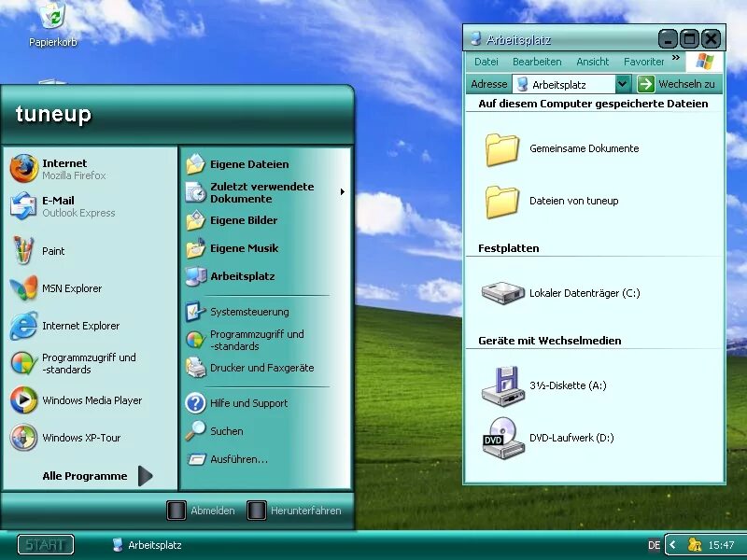Start the Windows XP-Tour
Viewport: 747px width, 560px height.
pos(64,437)
